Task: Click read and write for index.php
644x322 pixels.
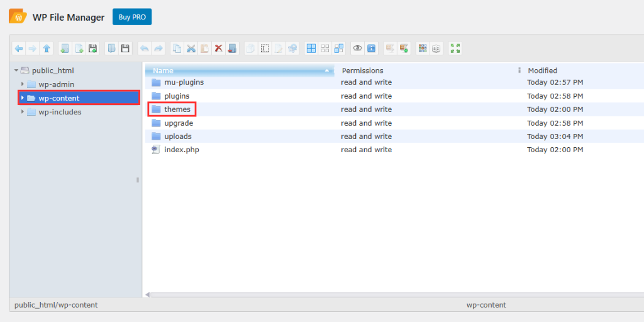Action: 367,150
